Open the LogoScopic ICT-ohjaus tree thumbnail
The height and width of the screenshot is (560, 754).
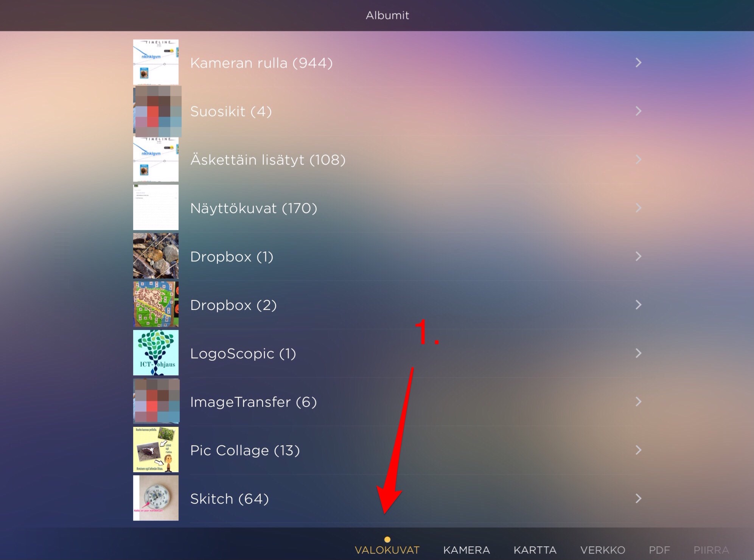tap(155, 353)
